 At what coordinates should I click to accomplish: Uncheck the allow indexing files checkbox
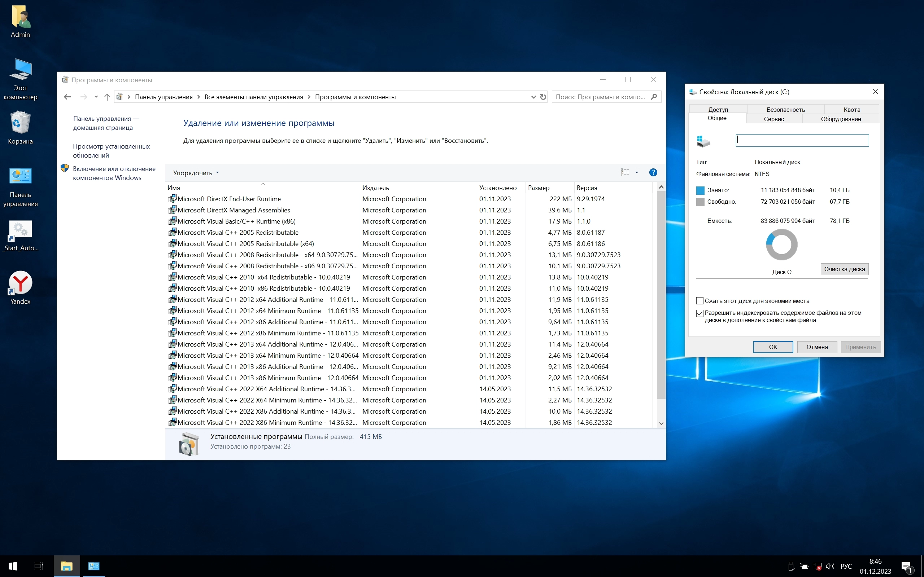tap(700, 313)
